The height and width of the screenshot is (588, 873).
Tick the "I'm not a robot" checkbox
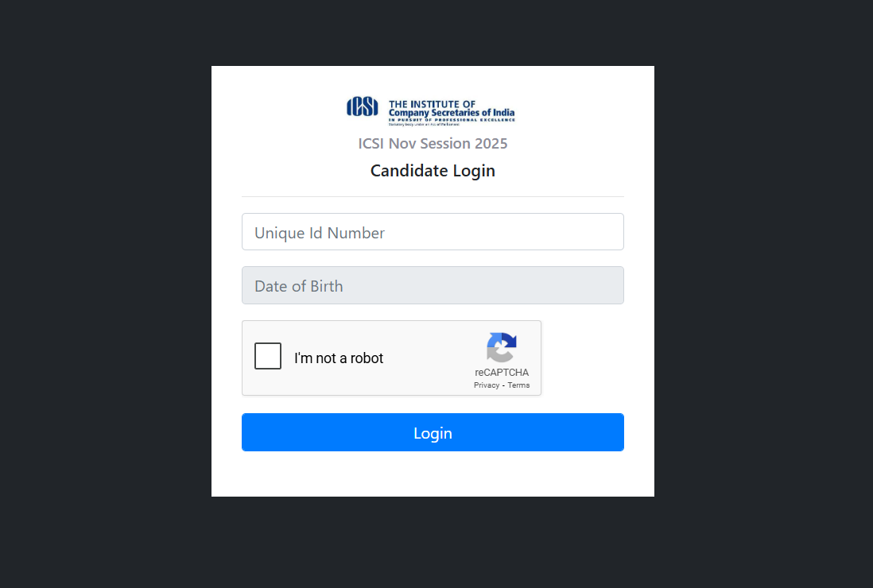(x=268, y=356)
